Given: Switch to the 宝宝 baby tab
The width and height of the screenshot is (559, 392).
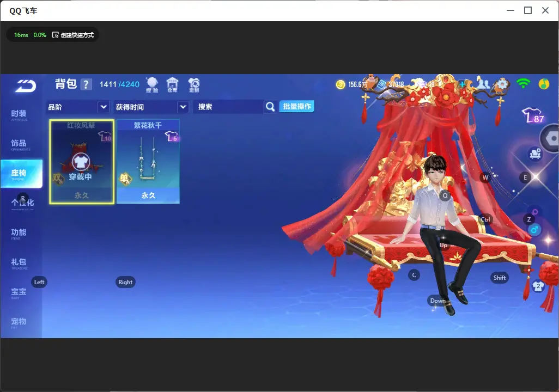Looking at the screenshot, I should tap(19, 292).
